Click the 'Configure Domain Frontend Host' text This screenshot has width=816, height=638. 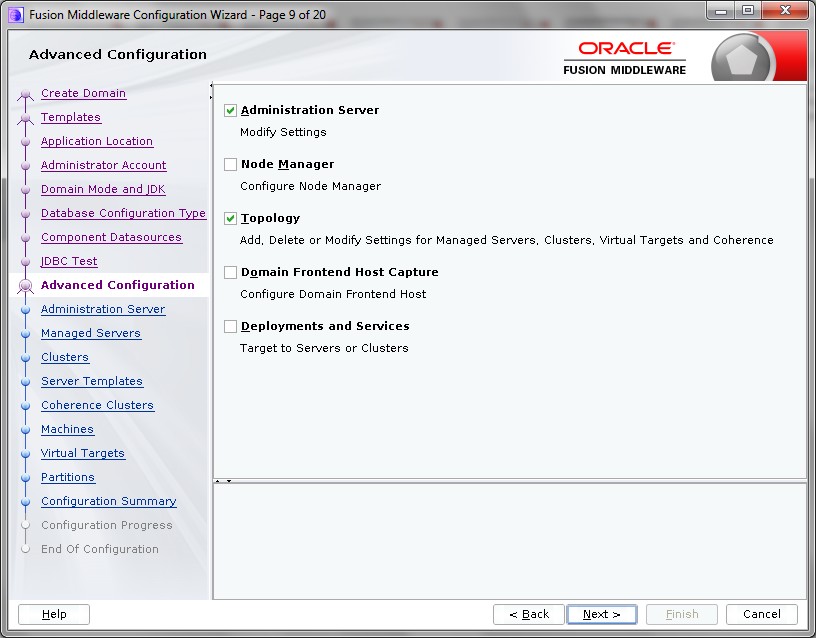(333, 294)
